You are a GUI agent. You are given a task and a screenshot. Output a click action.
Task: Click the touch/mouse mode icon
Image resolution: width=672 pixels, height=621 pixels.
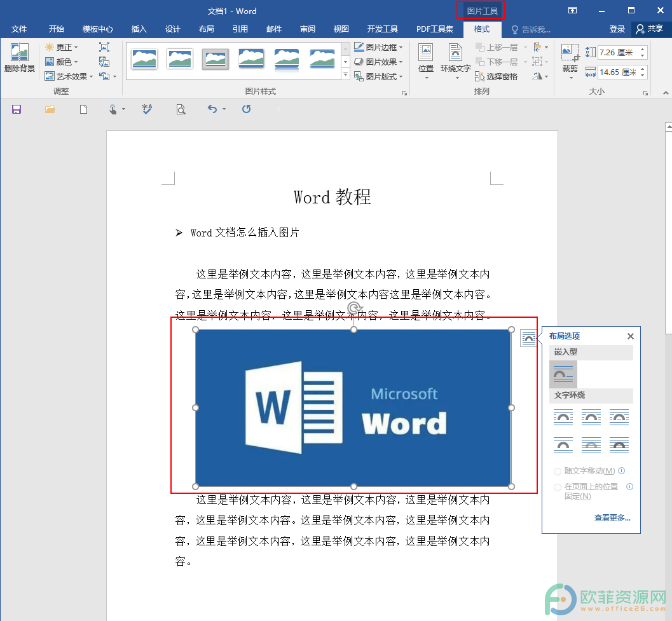coord(113,109)
